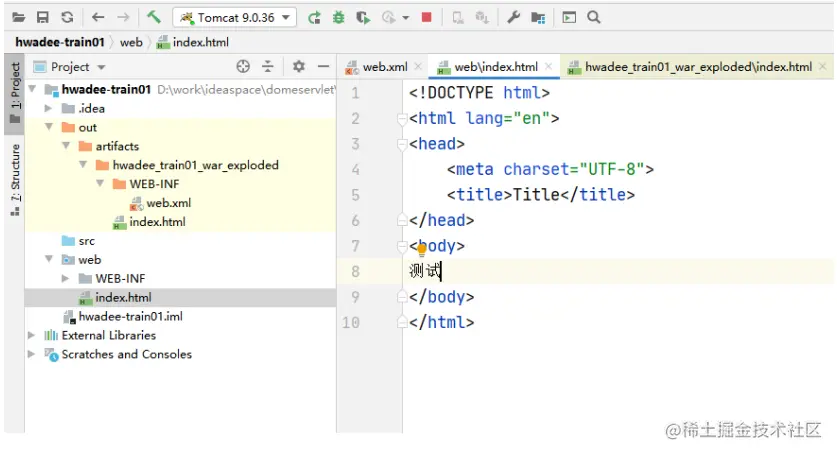Expand WEB-INF under web folder

tap(66, 278)
